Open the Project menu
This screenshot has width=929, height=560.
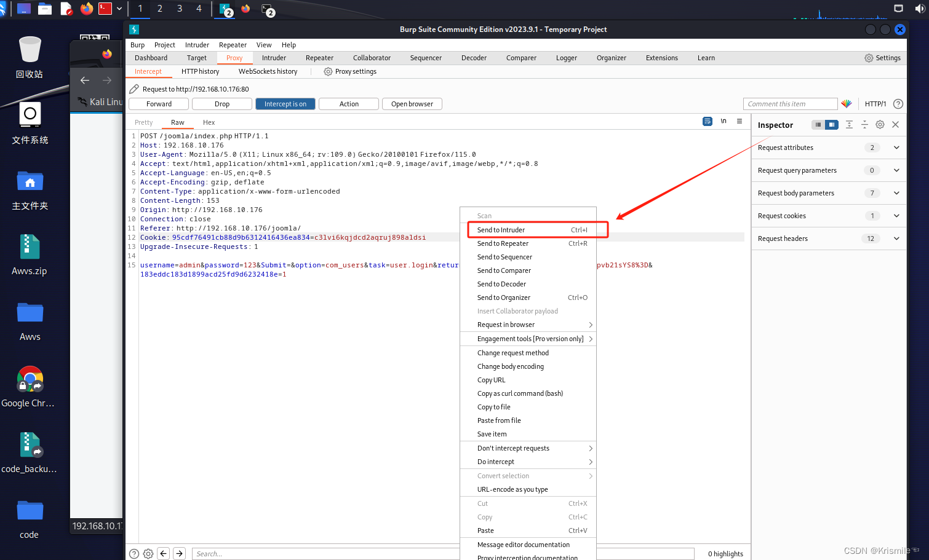[x=165, y=45]
